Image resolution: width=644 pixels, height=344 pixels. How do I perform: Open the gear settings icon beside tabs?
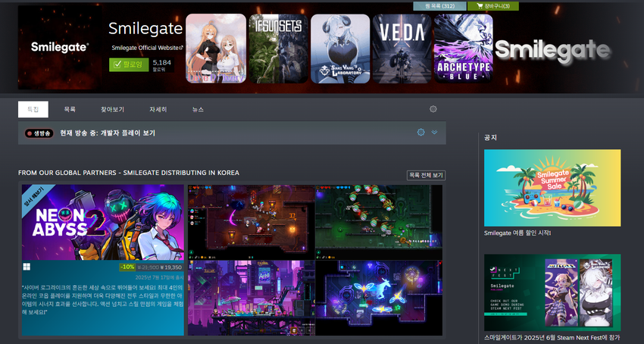click(433, 109)
